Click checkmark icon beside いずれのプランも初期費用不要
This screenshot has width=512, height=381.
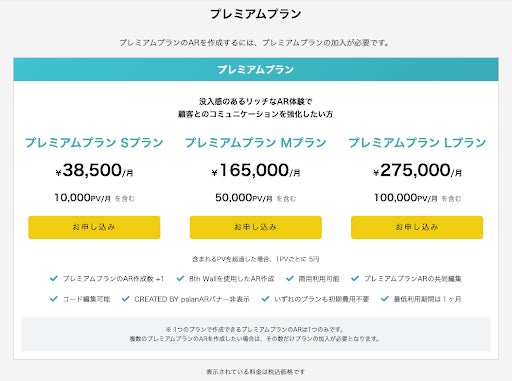click(265, 299)
